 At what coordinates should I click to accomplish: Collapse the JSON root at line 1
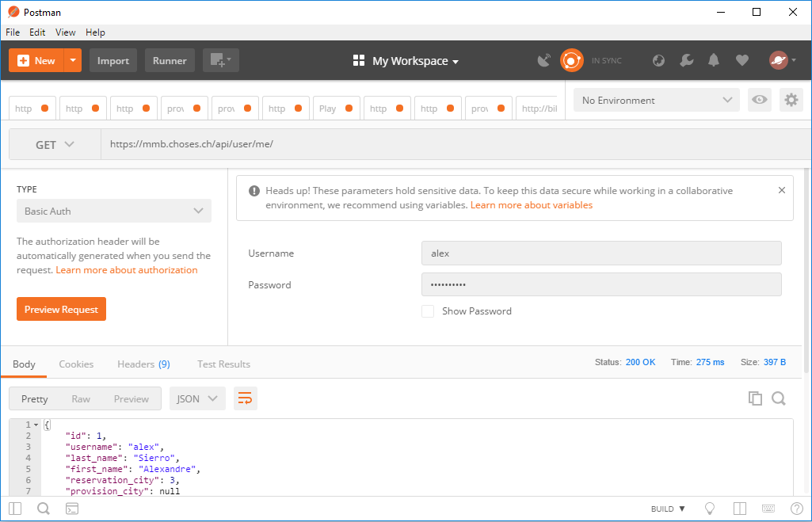[36, 425]
